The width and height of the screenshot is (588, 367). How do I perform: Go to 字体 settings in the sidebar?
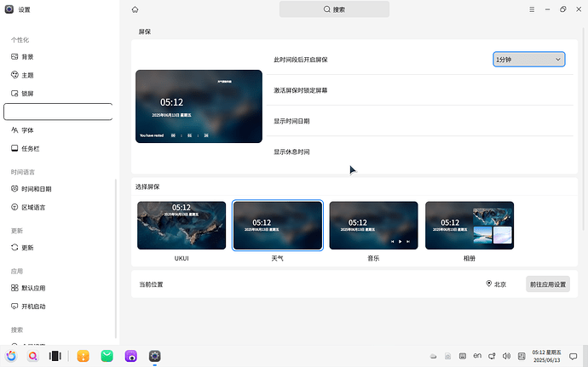(27, 130)
